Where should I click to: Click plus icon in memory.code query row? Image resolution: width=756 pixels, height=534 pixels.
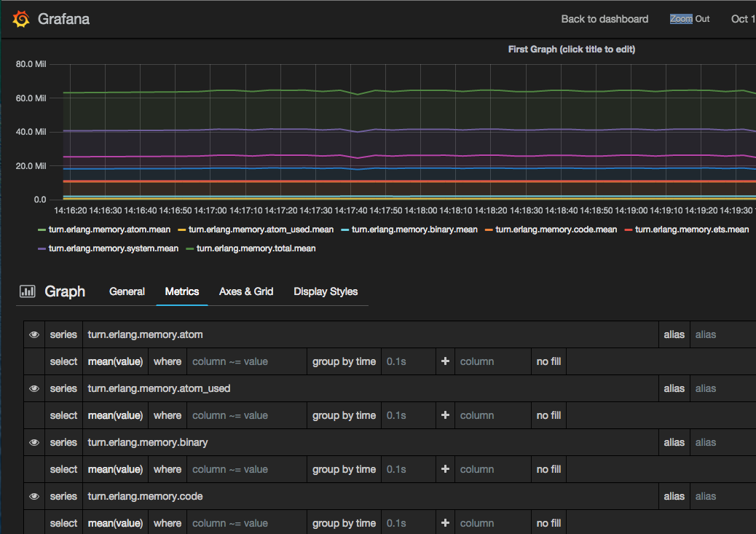[445, 523]
